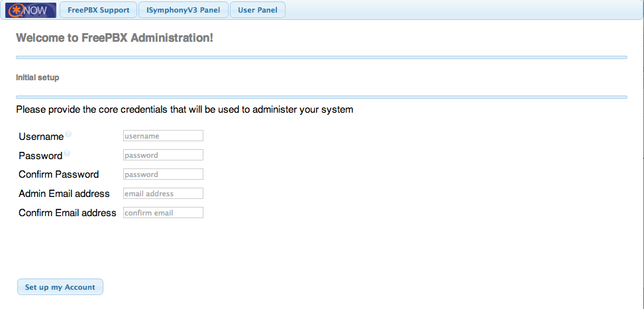Viewport: 644px width, 309px height.
Task: Click the 'Admin Email address' label
Action: point(64,194)
